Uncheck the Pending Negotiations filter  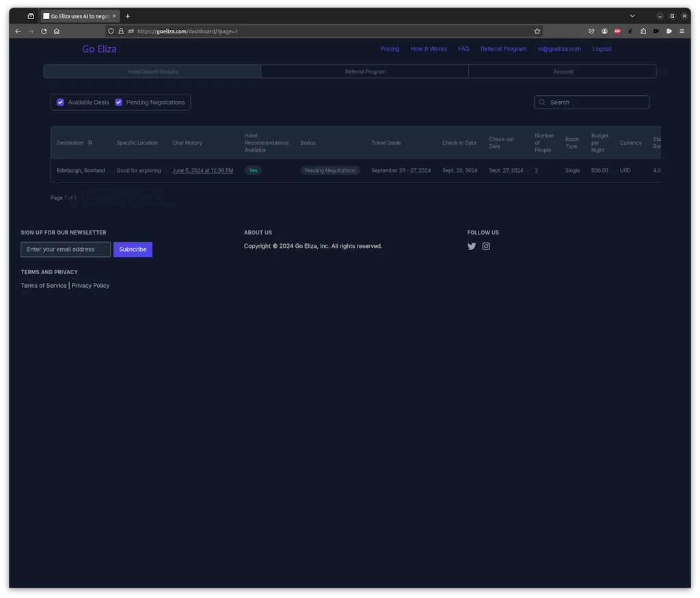[119, 103]
